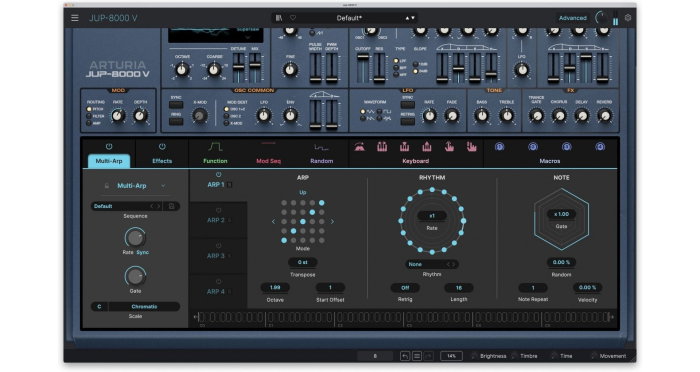Image resolution: width=700 pixels, height=372 pixels.
Task: Open the preset library browser icon
Action: (279, 18)
